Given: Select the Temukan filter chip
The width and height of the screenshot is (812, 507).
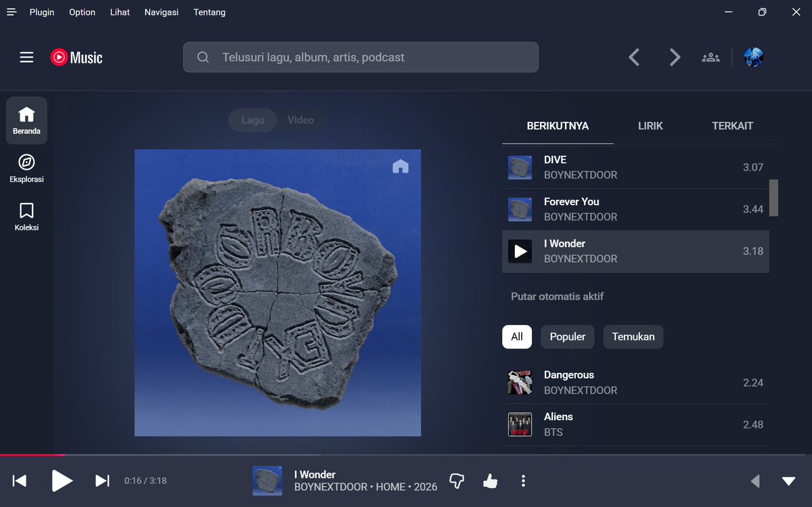Looking at the screenshot, I should (633, 336).
